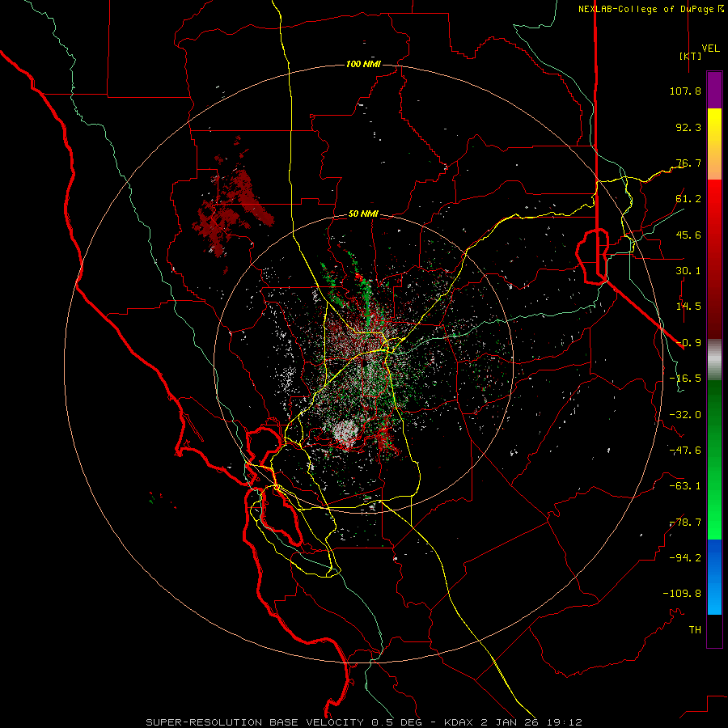
Task: Click the -47.6 velocity scale value
Action: point(685,451)
